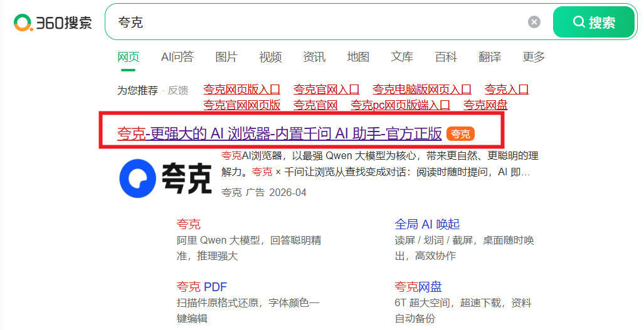Open the 夸克 PDF sublink
This screenshot has width=644, height=330.
201,287
